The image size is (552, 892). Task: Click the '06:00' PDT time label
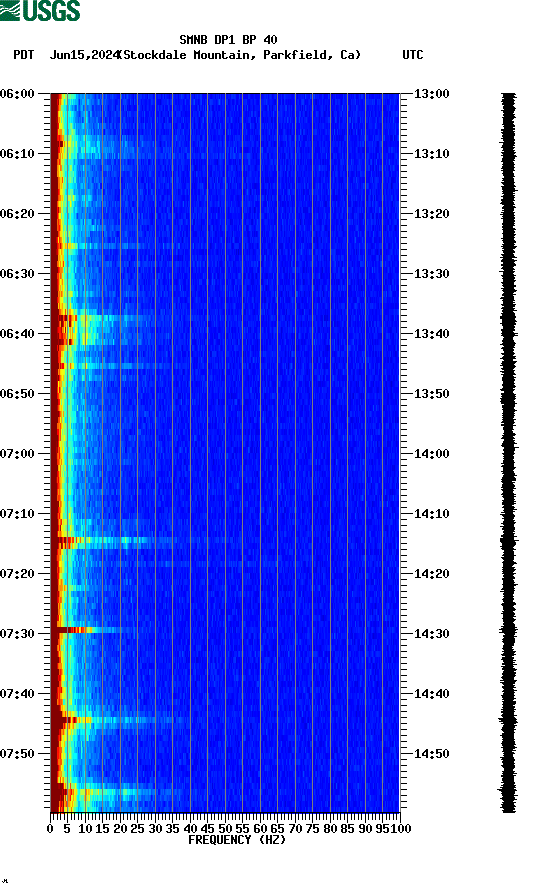17,94
